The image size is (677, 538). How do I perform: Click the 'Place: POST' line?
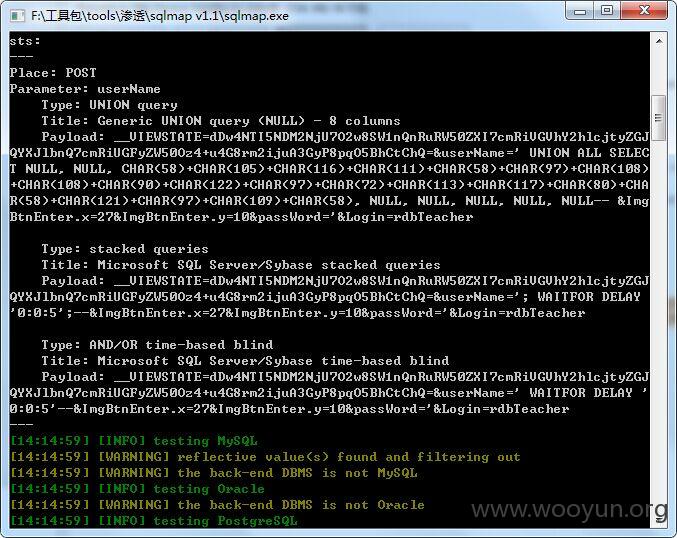click(53, 73)
